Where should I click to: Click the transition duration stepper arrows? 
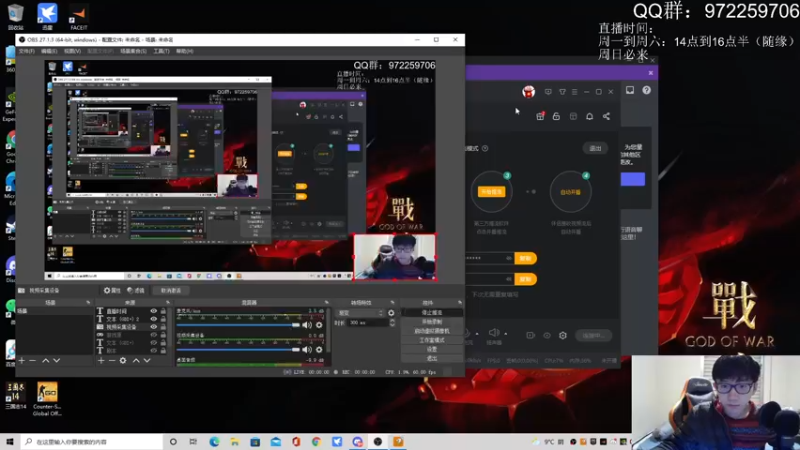tap(392, 322)
